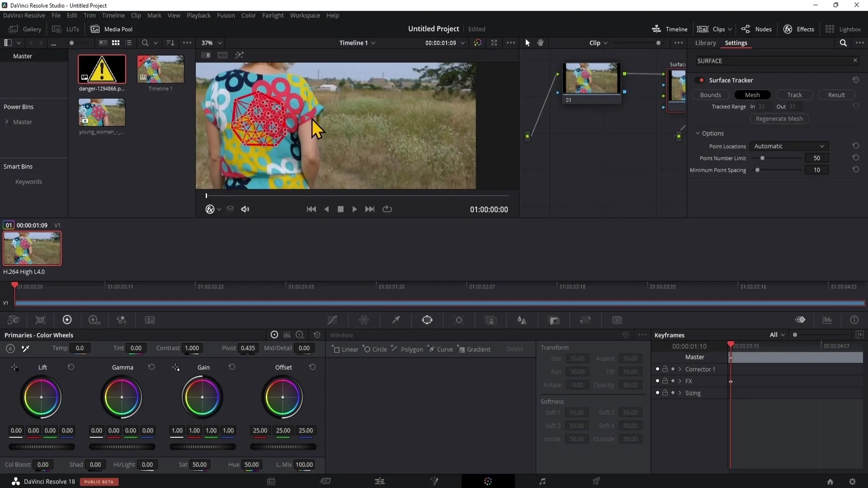Image resolution: width=868 pixels, height=488 pixels.
Task: Toggle visibility of Corrector 1 node
Action: [657, 369]
